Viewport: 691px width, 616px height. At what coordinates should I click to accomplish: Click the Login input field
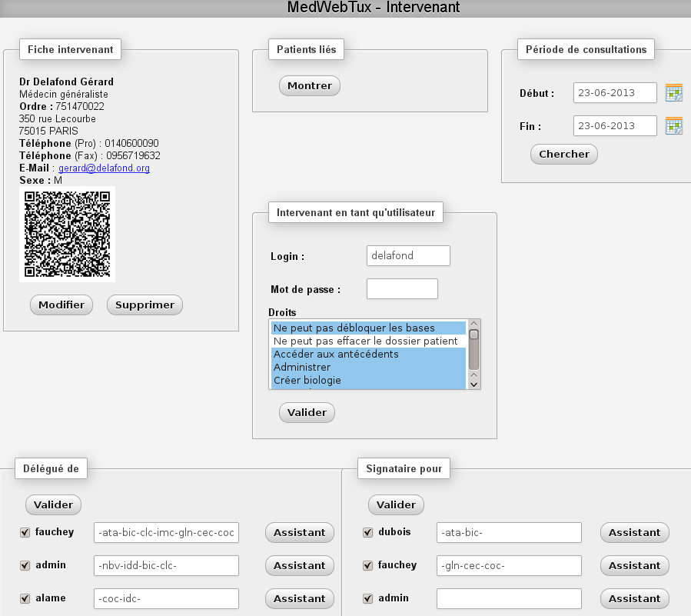(408, 255)
